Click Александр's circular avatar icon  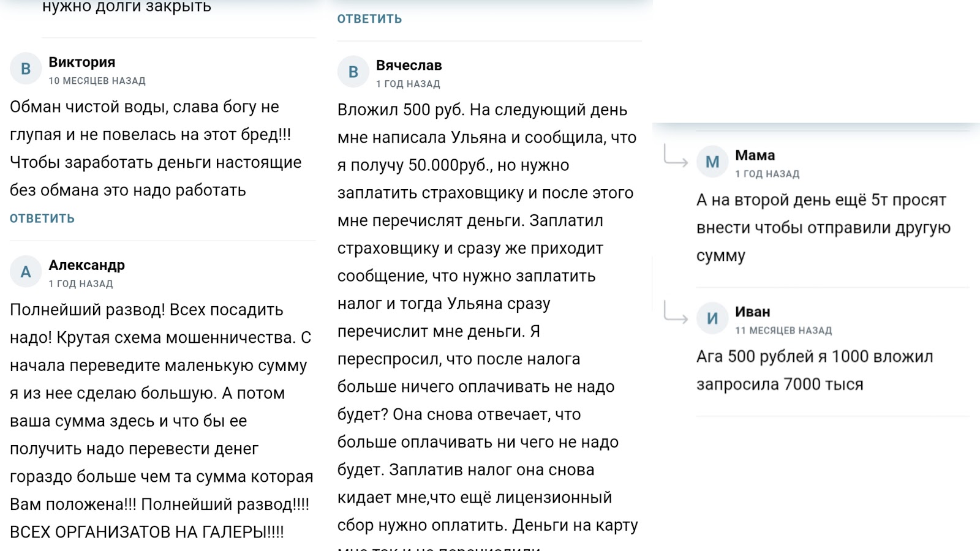point(24,272)
